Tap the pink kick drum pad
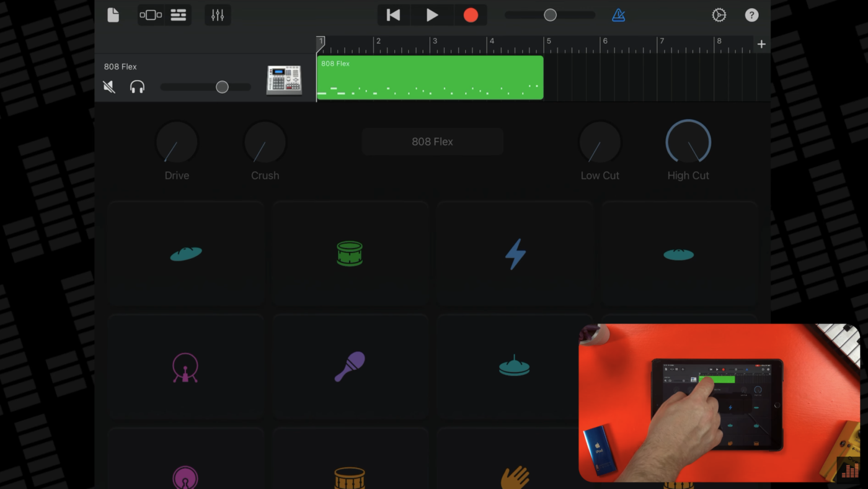This screenshot has height=489, width=868. [x=186, y=367]
